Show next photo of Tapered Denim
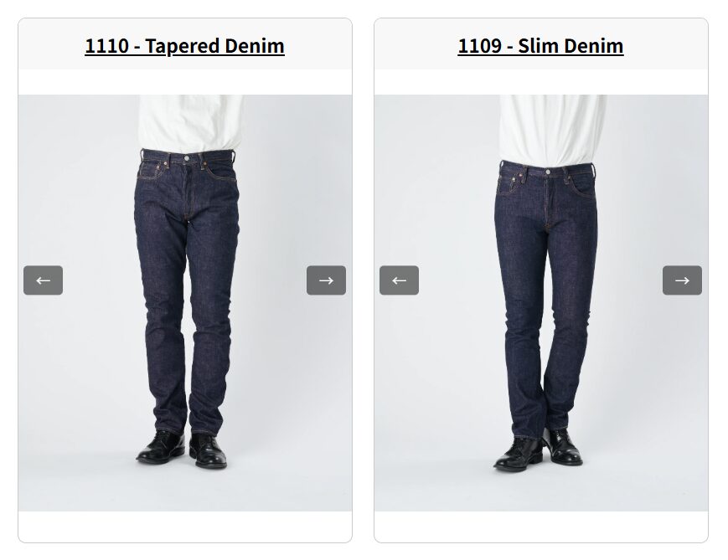Image resolution: width=728 pixels, height=560 pixels. pos(326,280)
